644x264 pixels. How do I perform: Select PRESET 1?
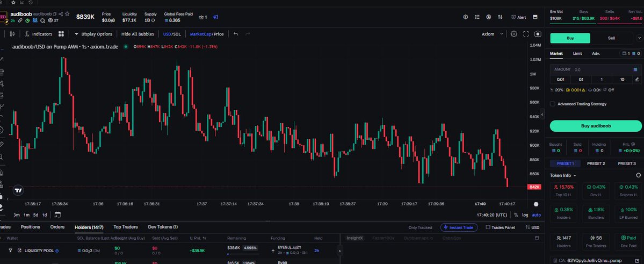(565, 163)
